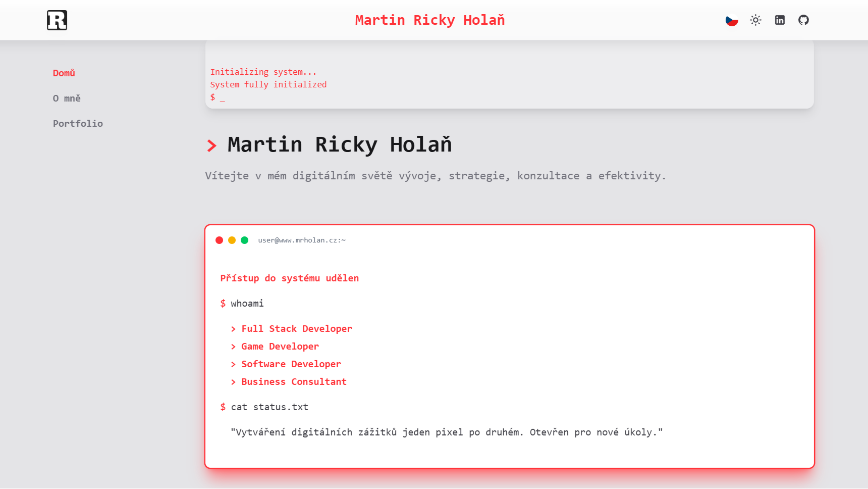
Task: Click the yellow terminal window dot
Action: click(x=232, y=240)
